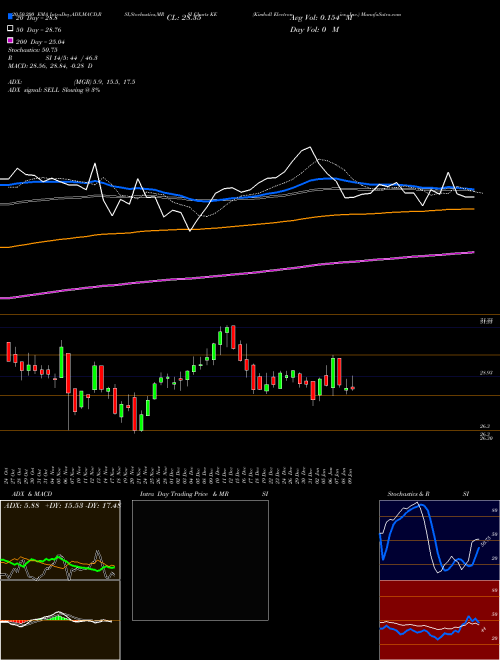Click the 'ADX signal: SELL' text
This screenshot has height=660, width=500.
(34, 90)
